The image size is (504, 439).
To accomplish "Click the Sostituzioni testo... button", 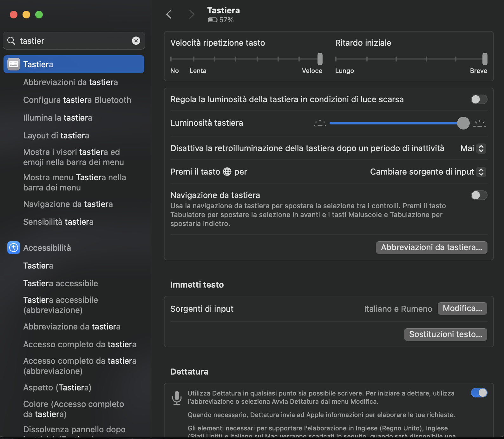I will pos(445,334).
